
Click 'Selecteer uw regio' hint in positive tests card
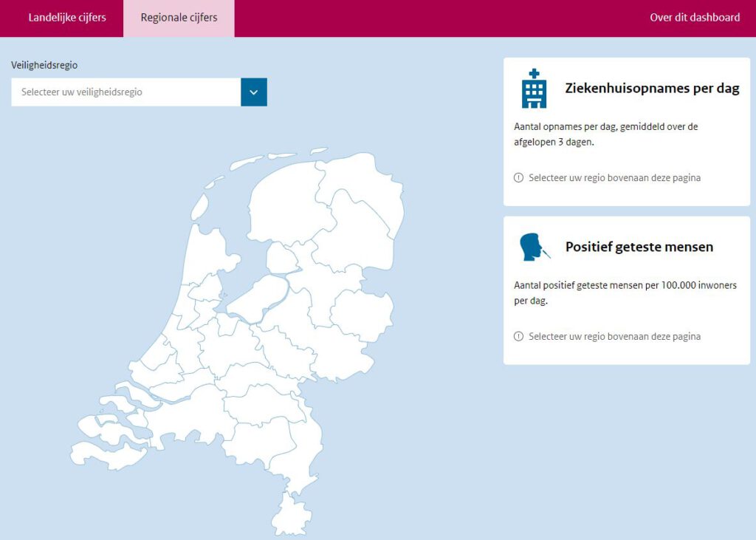[614, 336]
